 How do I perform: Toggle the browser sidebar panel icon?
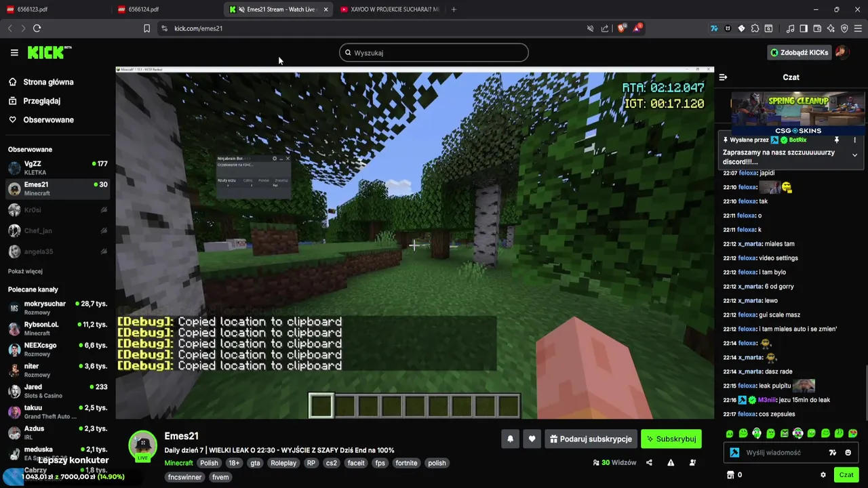tap(804, 28)
